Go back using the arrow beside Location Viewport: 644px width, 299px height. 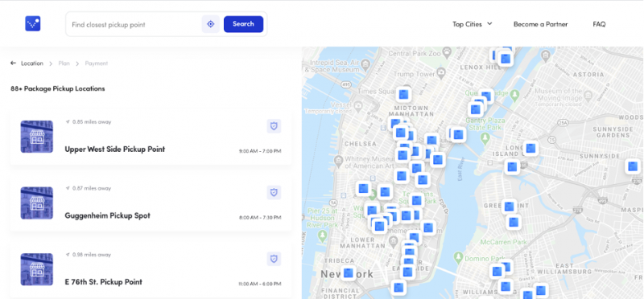(x=13, y=63)
